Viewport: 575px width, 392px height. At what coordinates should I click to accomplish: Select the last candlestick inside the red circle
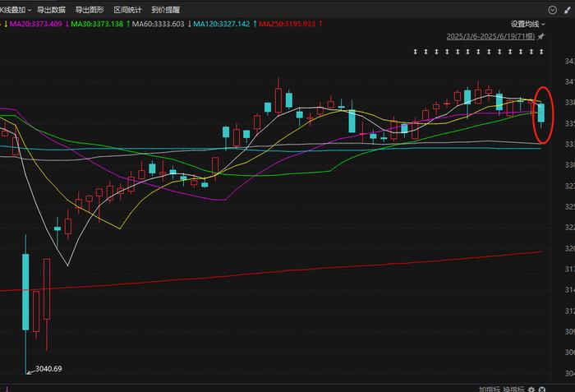(x=540, y=112)
